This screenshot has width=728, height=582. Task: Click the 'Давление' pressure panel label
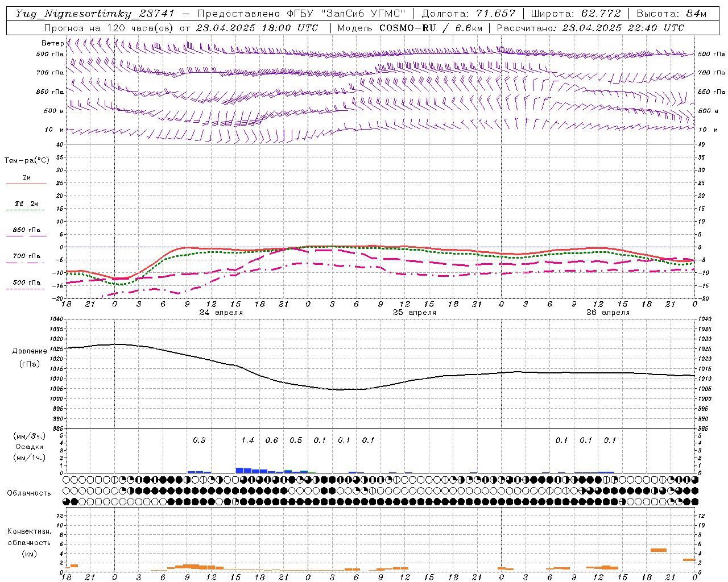[30, 351]
